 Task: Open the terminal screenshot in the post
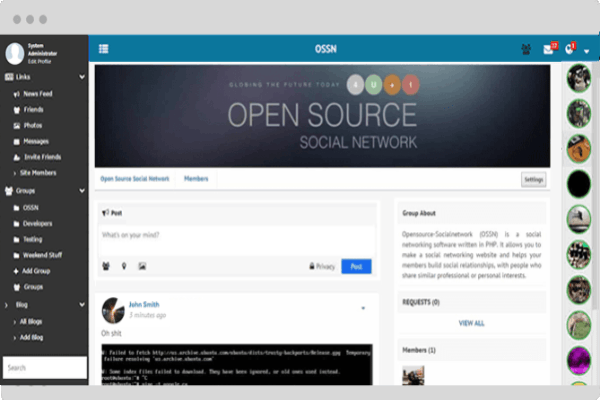click(237, 364)
